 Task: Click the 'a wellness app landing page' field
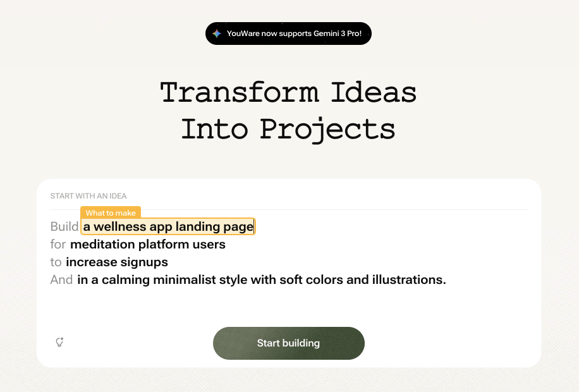click(x=168, y=226)
